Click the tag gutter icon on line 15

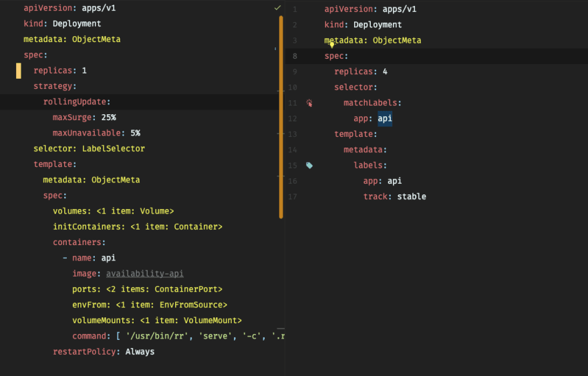pos(309,166)
